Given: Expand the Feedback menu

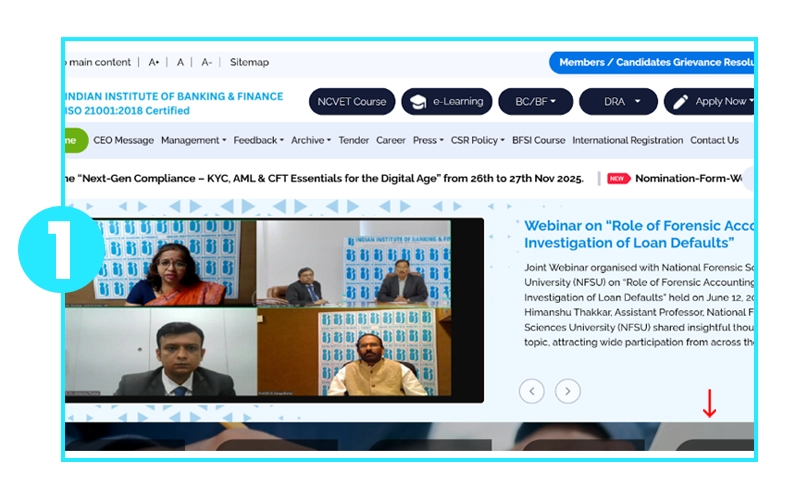Looking at the screenshot, I should [x=258, y=140].
